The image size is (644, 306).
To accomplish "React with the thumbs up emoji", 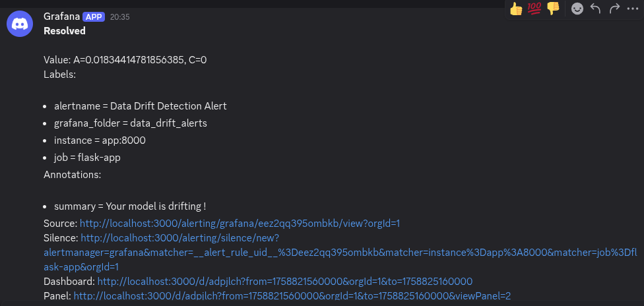I will 516,9.
